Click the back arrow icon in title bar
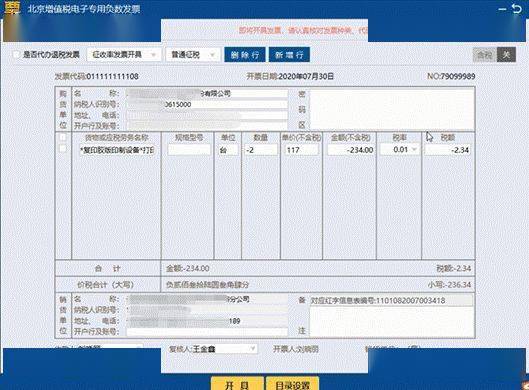This screenshot has height=390, width=529. click(x=517, y=8)
